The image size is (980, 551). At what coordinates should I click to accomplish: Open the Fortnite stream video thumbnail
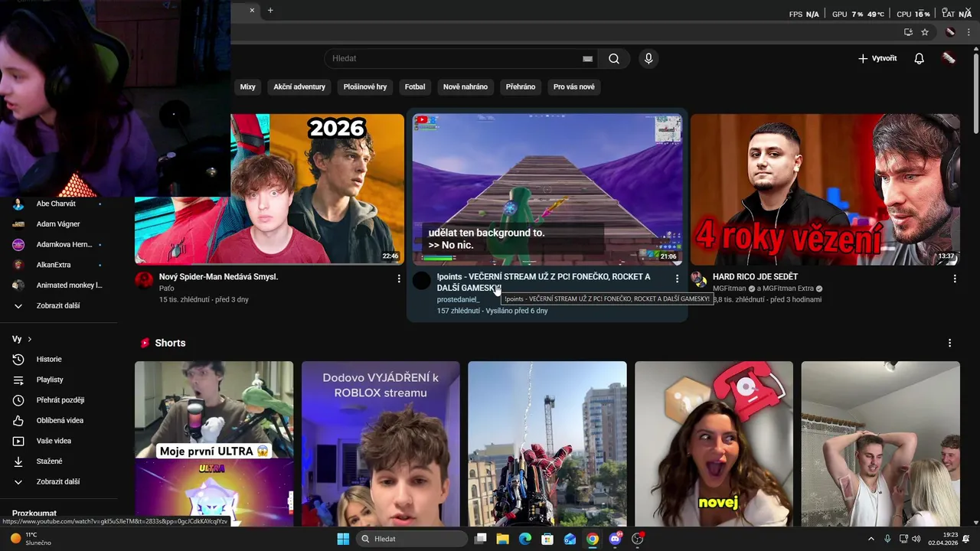pyautogui.click(x=547, y=189)
